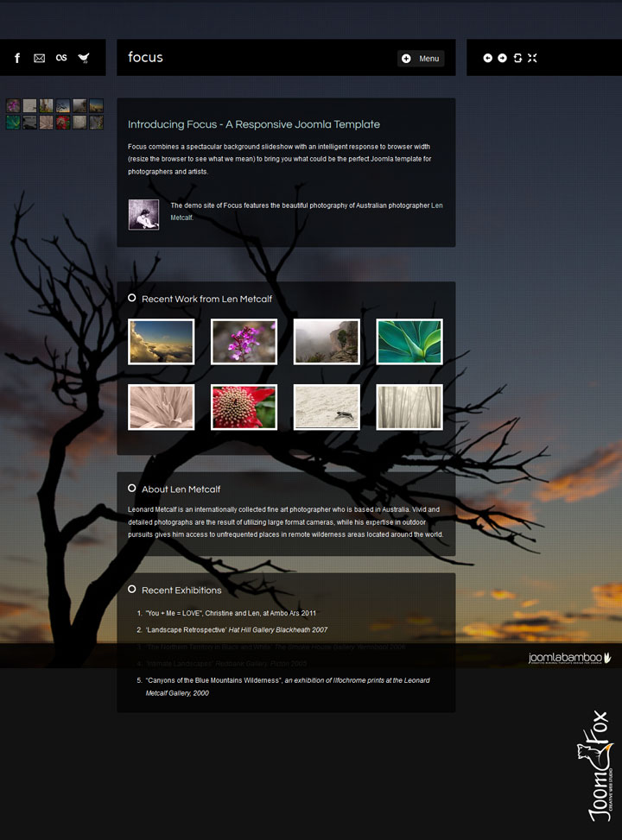Click the 'Recent Exhibitions' heading
The width and height of the screenshot is (622, 840).
pos(181,591)
